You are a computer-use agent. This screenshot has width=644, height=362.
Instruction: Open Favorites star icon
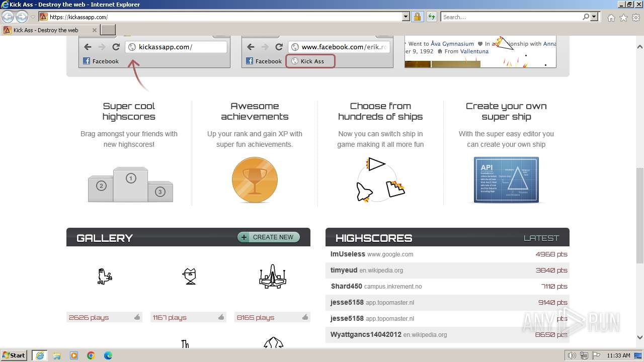[x=623, y=18]
